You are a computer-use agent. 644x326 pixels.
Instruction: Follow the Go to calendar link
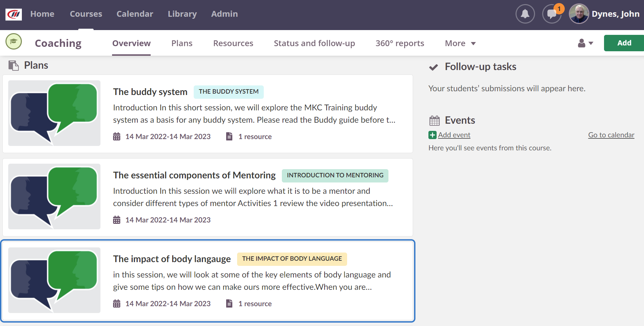611,135
